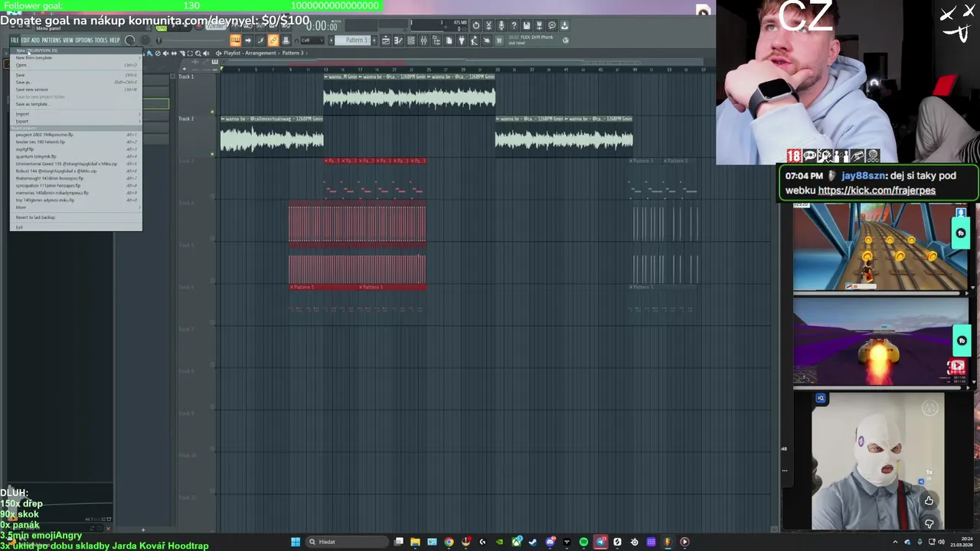Open the tempo tapper icon
Screen dimensions: 980x551
[475, 40]
